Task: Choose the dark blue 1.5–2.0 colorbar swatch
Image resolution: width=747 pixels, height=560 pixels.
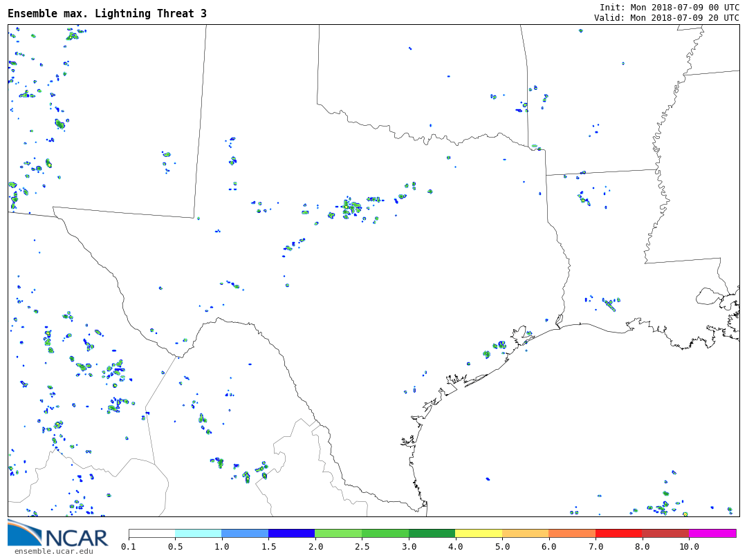Action: click(x=291, y=533)
